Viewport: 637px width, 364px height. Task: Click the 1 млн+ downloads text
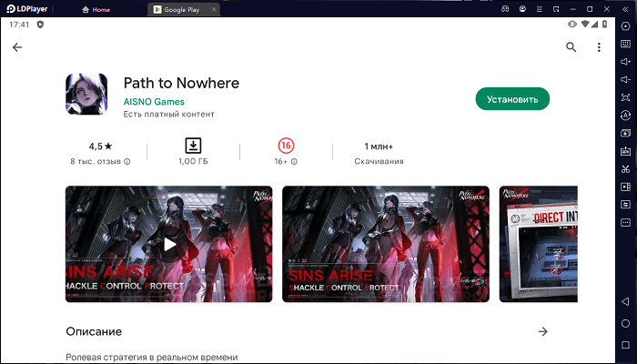pos(379,147)
